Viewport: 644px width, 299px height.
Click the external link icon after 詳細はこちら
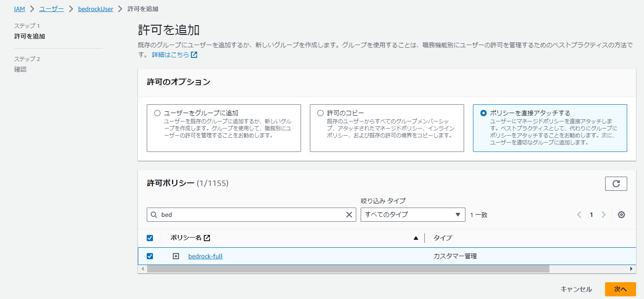(x=193, y=55)
